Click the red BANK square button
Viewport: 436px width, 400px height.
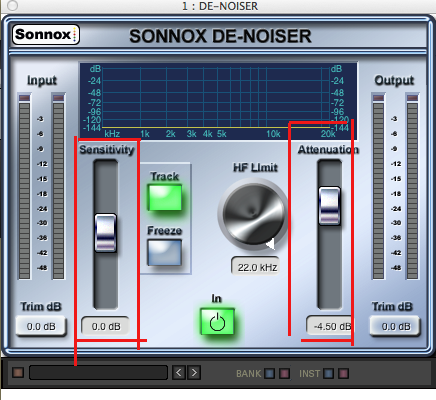pyautogui.click(x=284, y=373)
